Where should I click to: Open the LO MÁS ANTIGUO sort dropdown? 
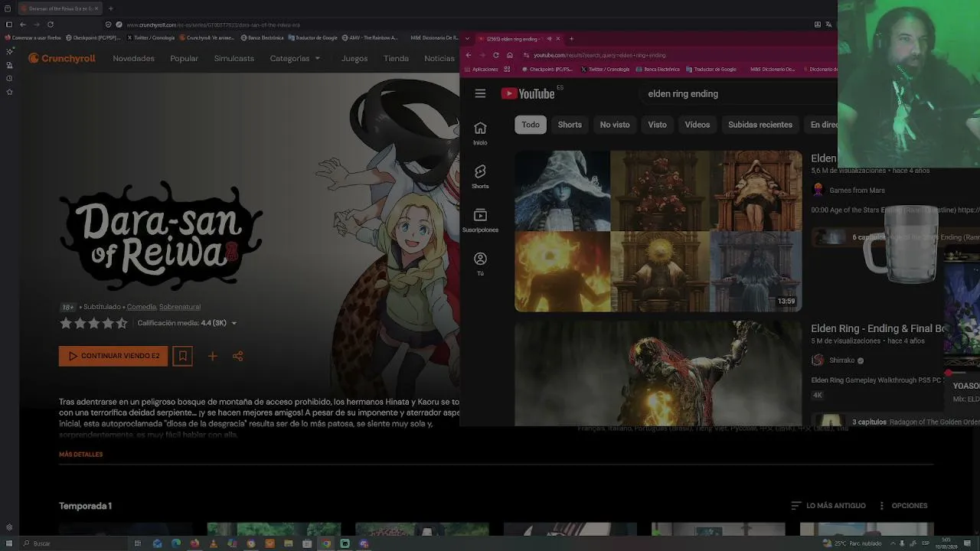click(x=828, y=506)
